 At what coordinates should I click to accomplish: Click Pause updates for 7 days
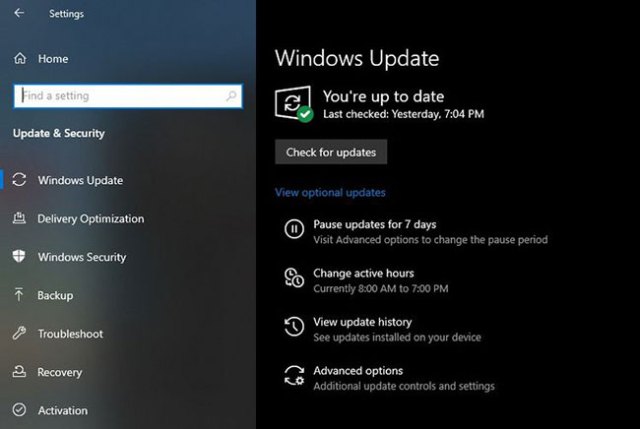pyautogui.click(x=375, y=224)
